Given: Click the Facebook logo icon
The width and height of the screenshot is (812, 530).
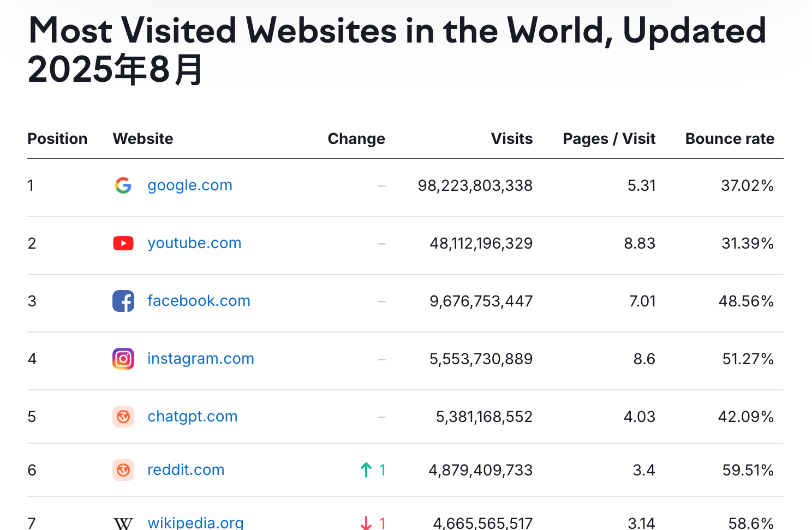Looking at the screenshot, I should (123, 301).
